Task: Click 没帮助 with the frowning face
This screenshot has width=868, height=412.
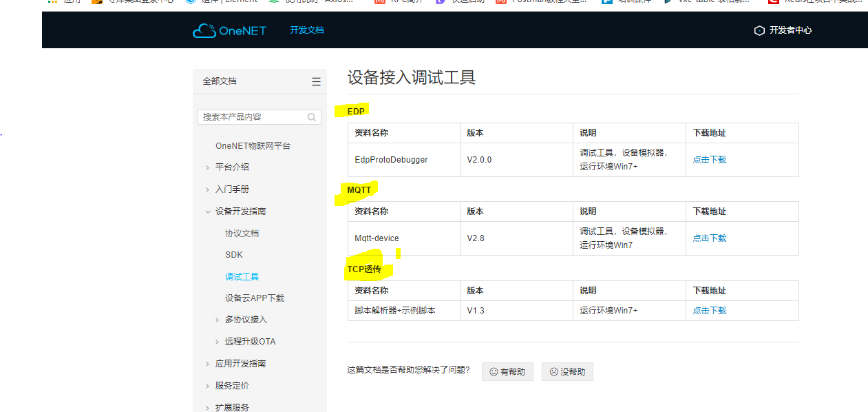Action: coord(567,371)
